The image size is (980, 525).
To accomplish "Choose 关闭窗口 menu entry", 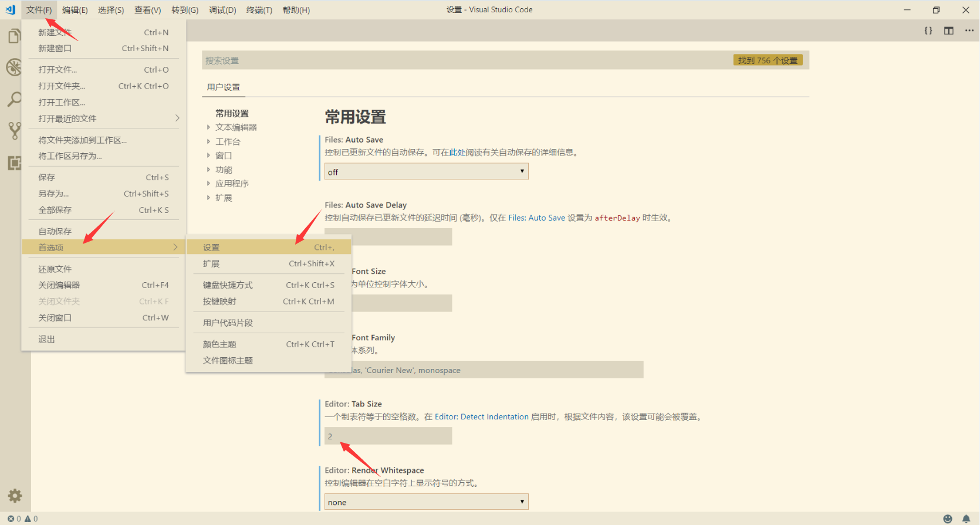I will click(x=103, y=318).
